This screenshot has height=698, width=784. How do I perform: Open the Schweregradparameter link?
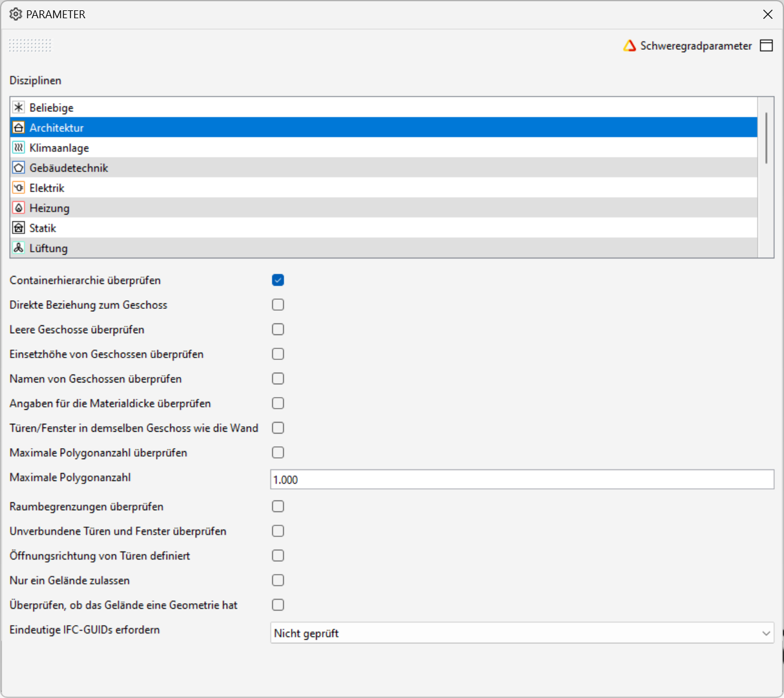696,46
